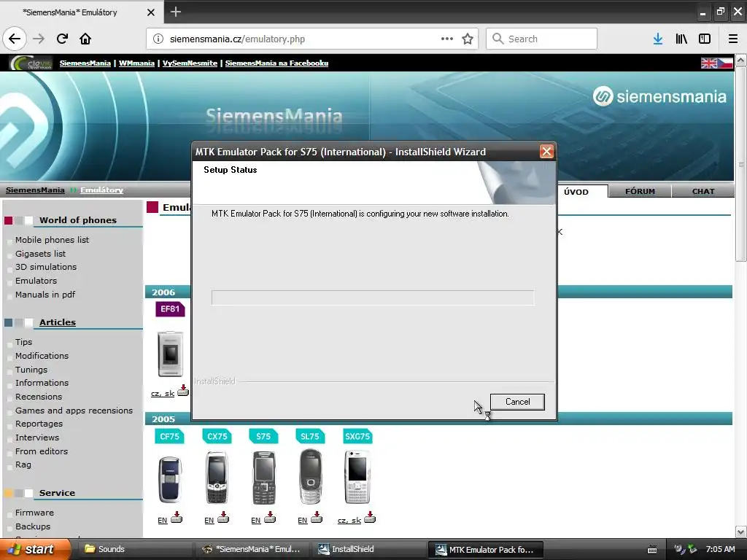Click the Windows start button

point(35,549)
